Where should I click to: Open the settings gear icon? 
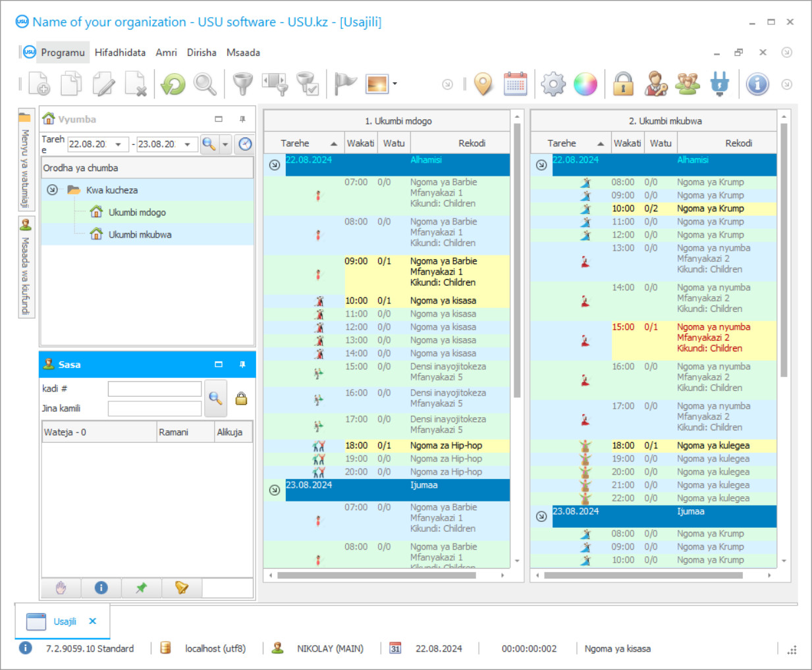click(553, 84)
